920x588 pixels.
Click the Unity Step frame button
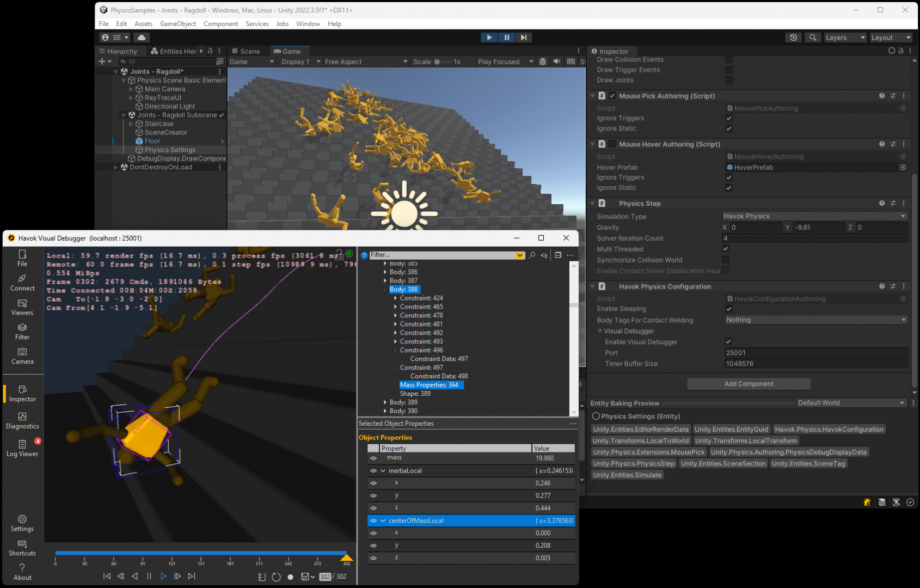point(524,38)
